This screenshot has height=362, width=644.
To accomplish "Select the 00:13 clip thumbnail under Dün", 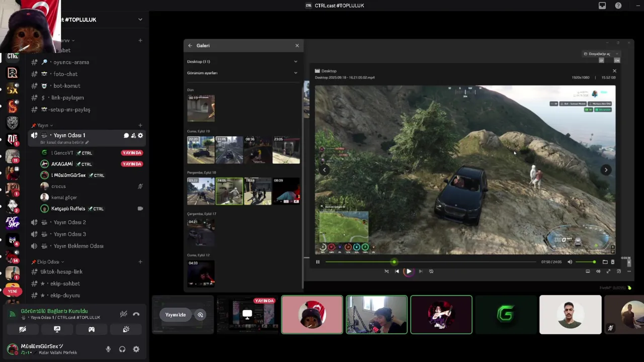I will click(x=201, y=108).
